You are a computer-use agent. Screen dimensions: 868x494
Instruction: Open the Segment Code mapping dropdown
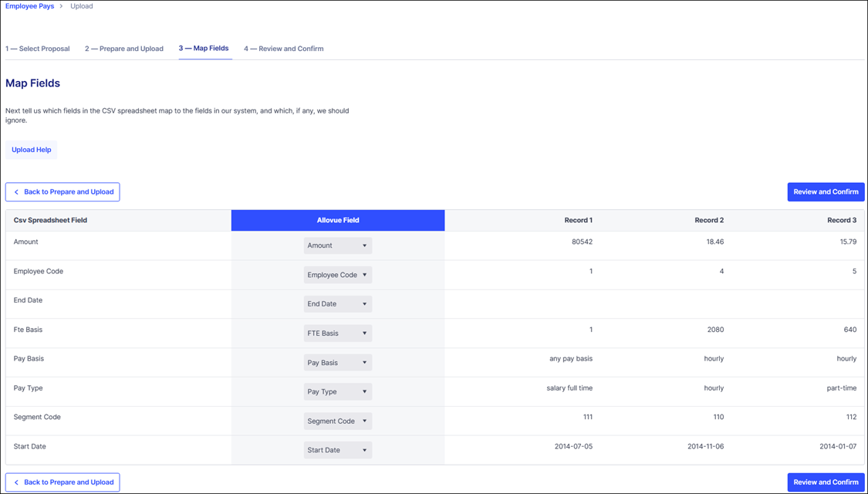(x=337, y=421)
